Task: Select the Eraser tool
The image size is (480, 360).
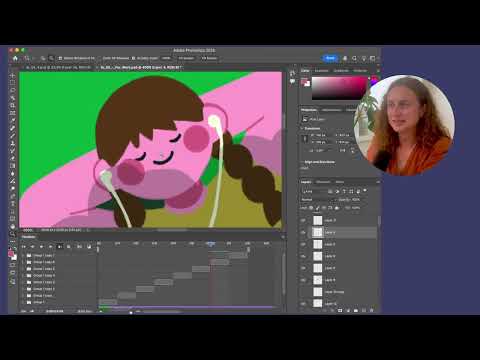Action: click(x=13, y=158)
